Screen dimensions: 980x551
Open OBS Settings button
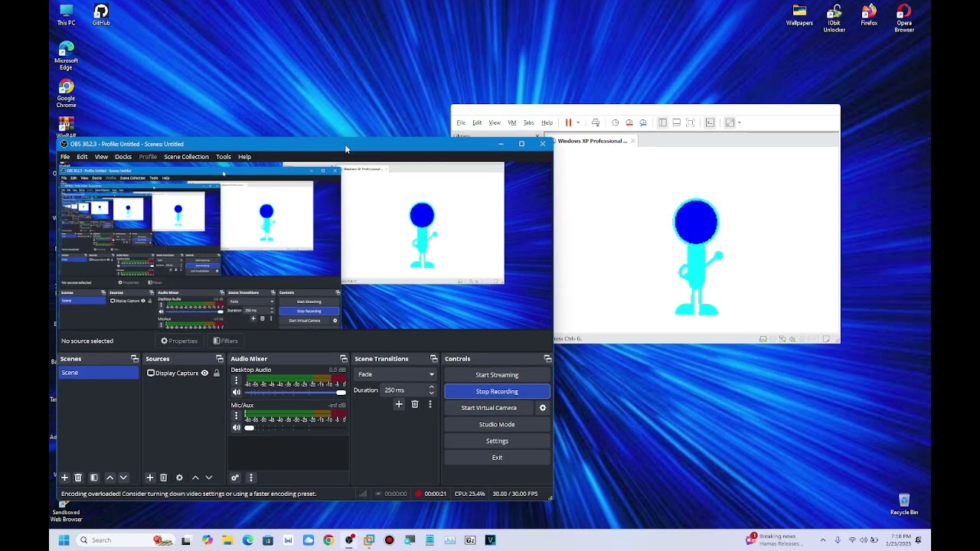pos(497,441)
